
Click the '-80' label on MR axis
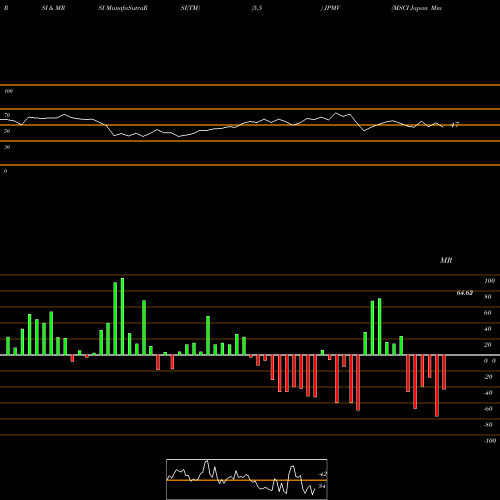tap(488, 425)
